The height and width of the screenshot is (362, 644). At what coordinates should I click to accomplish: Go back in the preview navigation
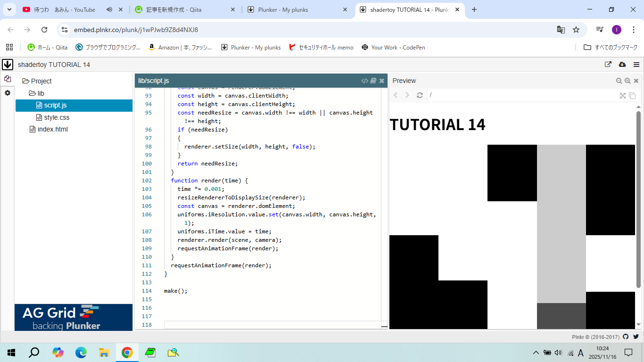396,95
